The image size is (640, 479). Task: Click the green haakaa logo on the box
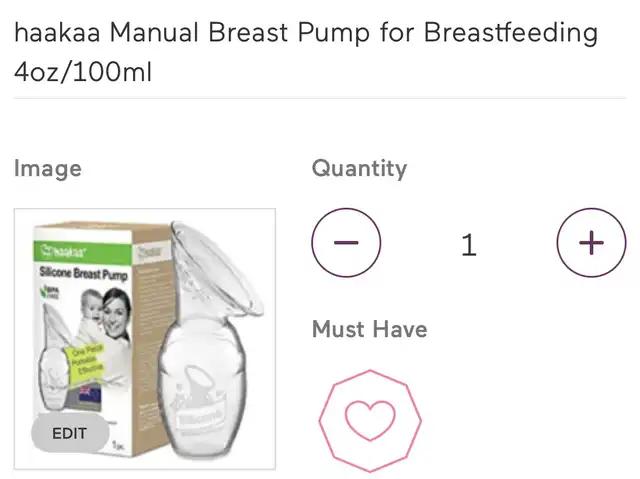65,251
